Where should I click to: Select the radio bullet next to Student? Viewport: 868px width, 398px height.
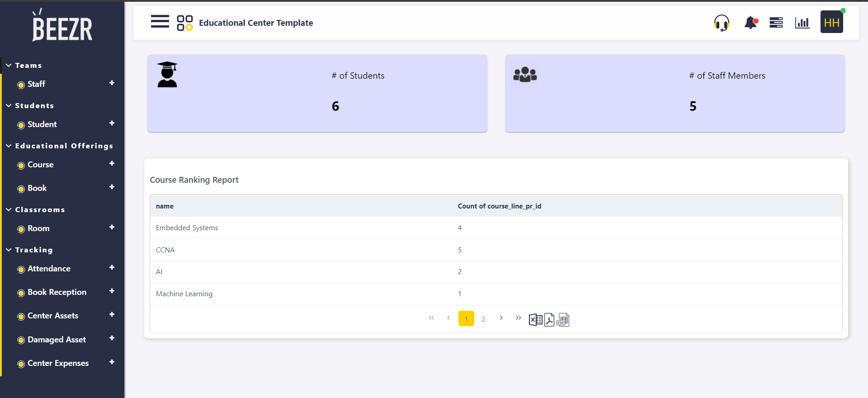click(x=21, y=125)
